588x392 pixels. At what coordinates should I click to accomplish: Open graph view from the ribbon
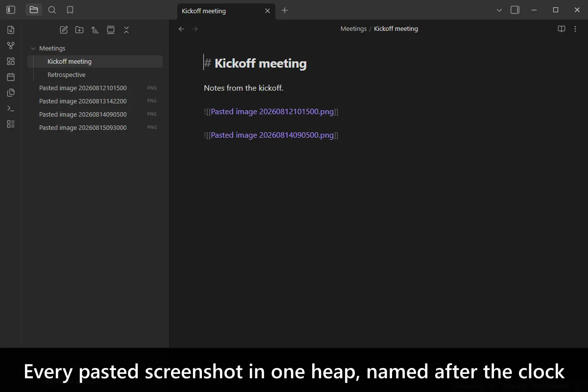11,46
